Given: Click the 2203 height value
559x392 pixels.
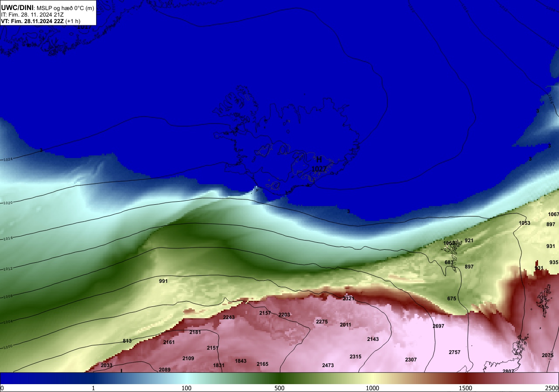Looking at the screenshot, I should [284, 315].
